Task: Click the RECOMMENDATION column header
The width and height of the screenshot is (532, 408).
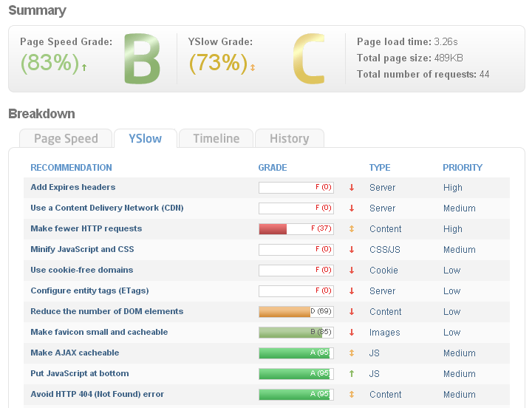Action: click(x=71, y=168)
